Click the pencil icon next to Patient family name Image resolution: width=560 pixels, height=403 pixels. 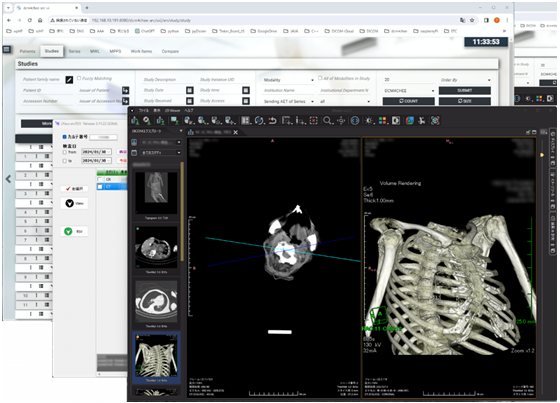[69, 80]
